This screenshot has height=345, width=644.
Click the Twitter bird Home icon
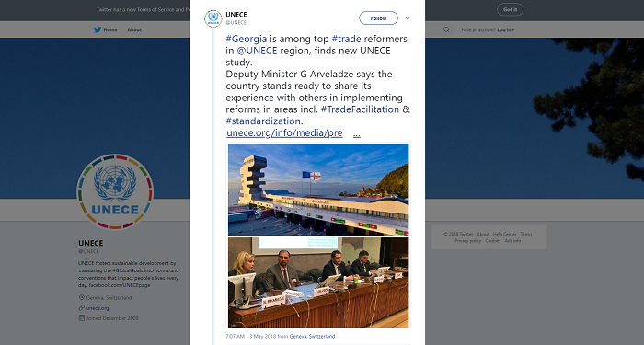click(98, 29)
